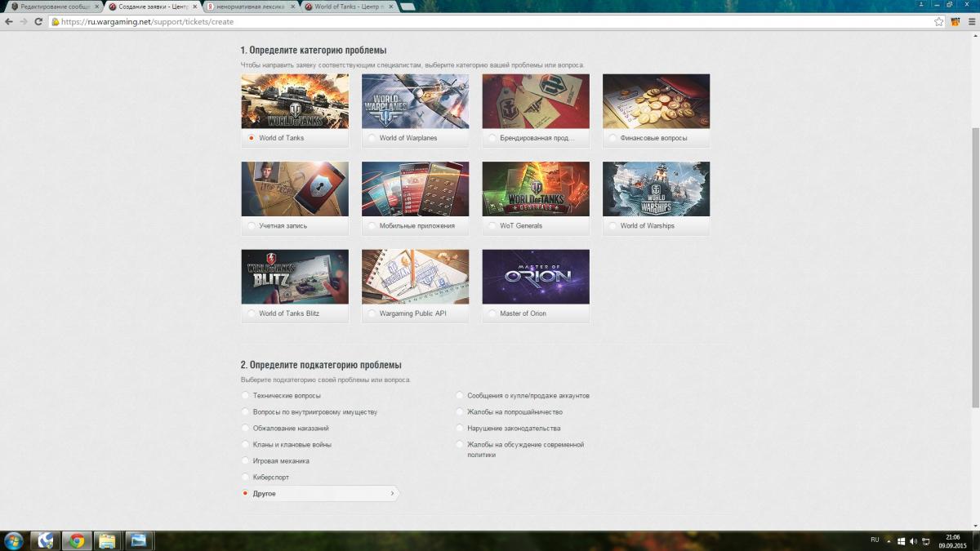Click the browser back arrow
The width and height of the screenshot is (980, 551).
coord(9,22)
